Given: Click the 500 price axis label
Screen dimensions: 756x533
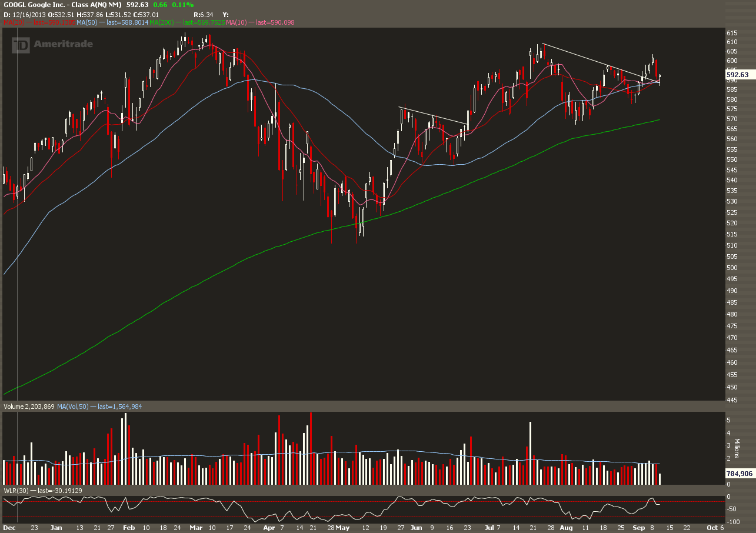Looking at the screenshot, I should coord(732,268).
